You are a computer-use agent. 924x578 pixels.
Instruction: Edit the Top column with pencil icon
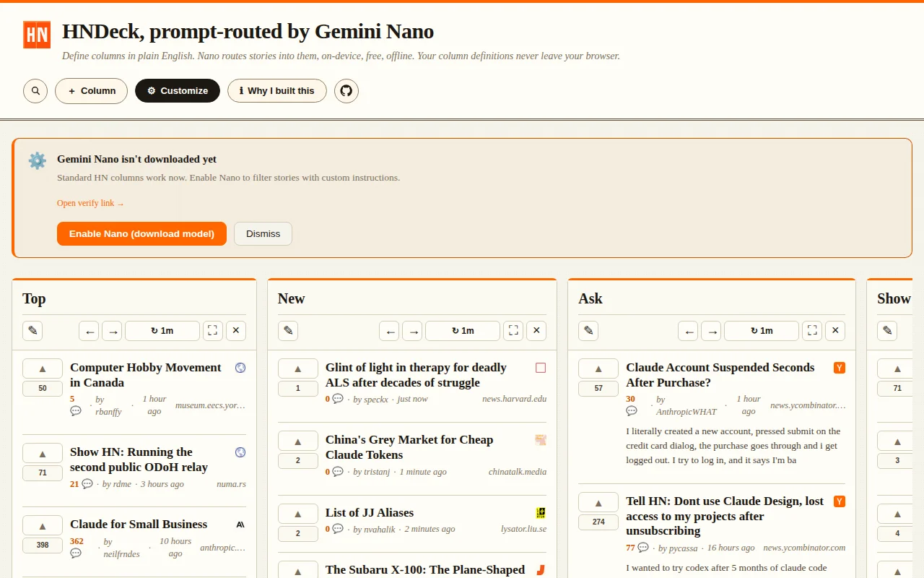click(x=32, y=331)
